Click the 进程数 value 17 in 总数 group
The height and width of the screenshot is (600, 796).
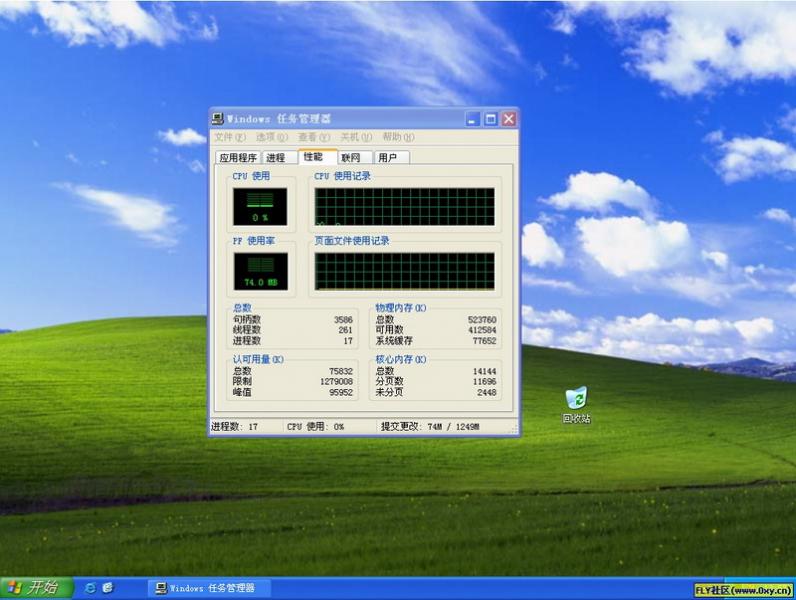pyautogui.click(x=348, y=341)
